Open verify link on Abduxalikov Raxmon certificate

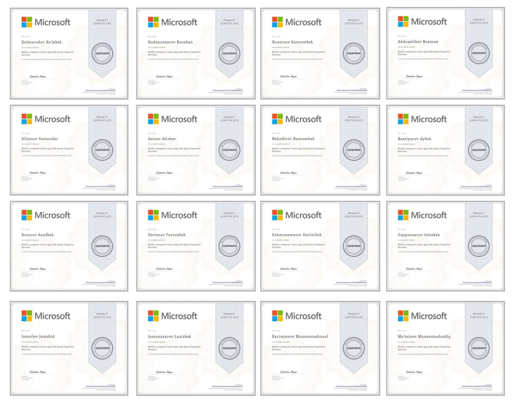click(477, 90)
